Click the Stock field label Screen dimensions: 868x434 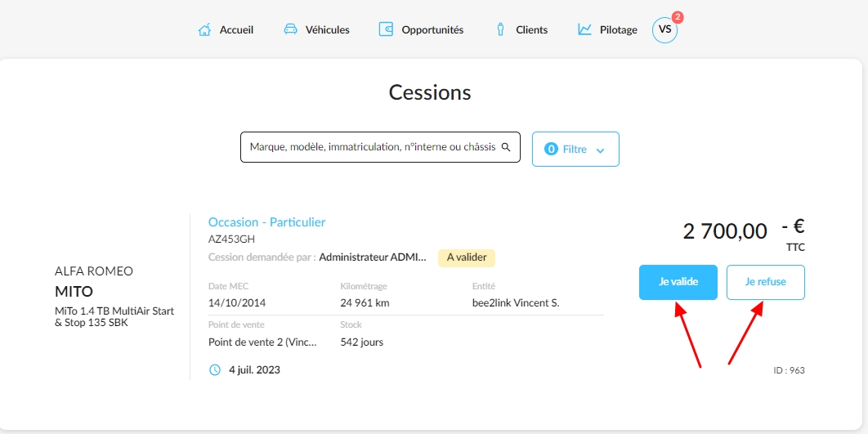351,325
